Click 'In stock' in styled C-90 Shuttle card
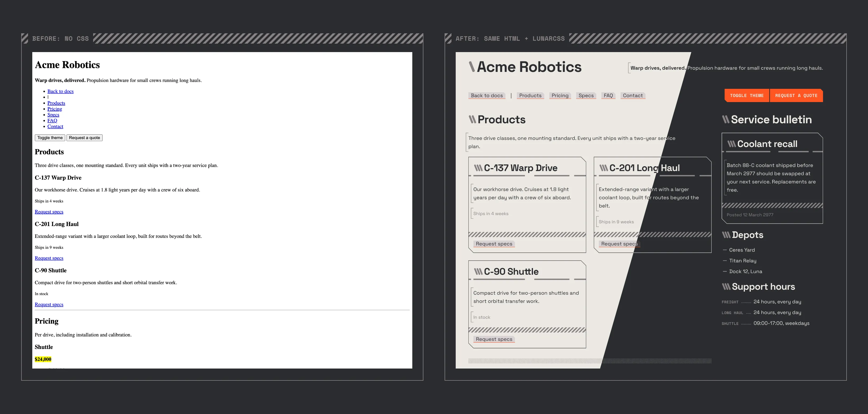Screen dimensions: 868x414 click(x=482, y=318)
